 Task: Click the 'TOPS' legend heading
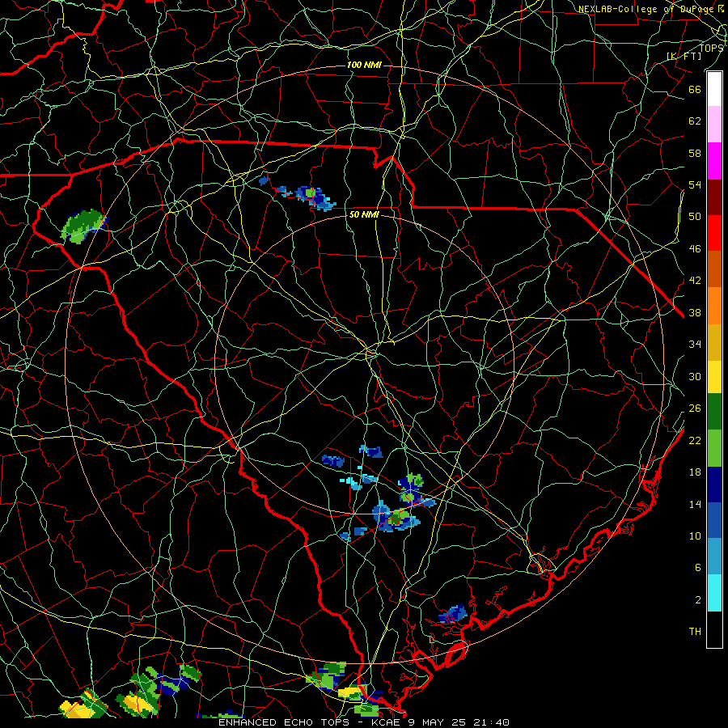[711, 48]
